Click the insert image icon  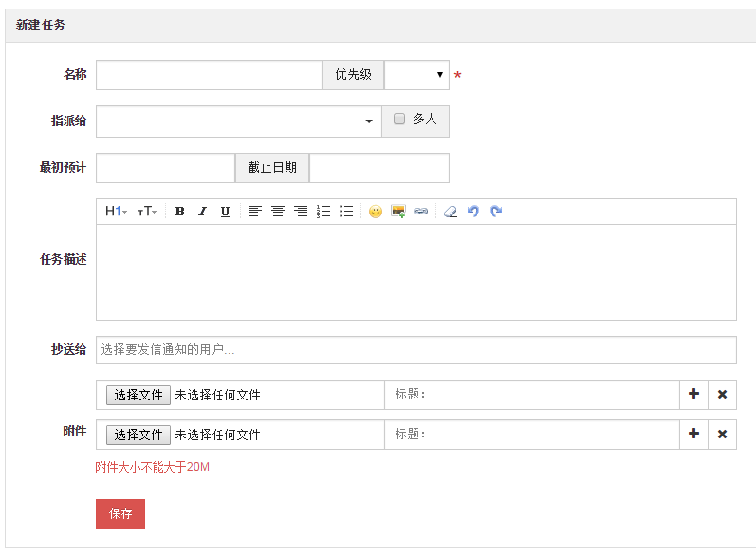398,212
